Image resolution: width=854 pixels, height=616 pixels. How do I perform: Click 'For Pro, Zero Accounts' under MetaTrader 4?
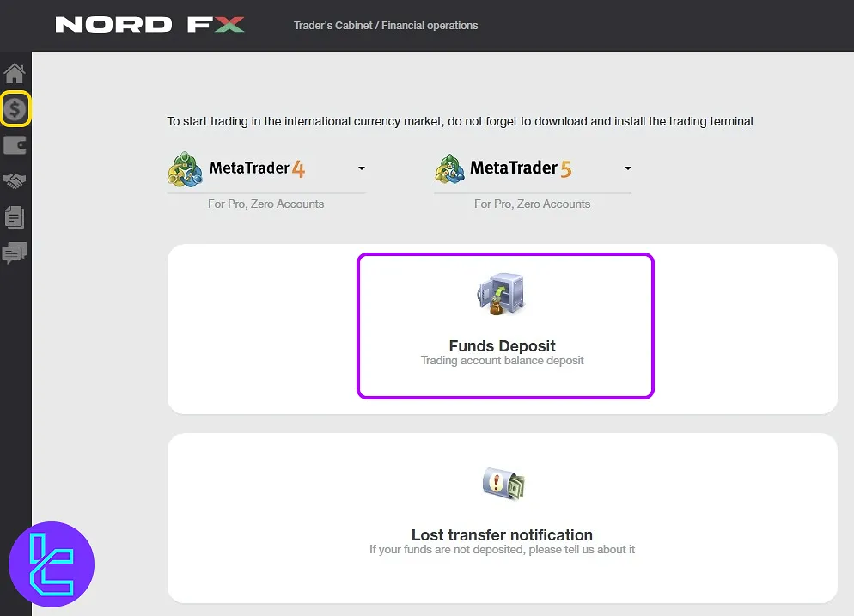click(x=265, y=204)
